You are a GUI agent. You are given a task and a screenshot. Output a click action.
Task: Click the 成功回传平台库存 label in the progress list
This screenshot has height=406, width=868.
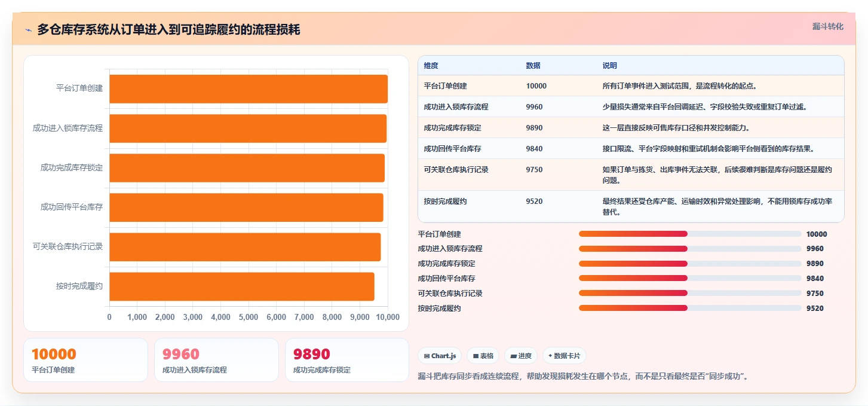[446, 279]
